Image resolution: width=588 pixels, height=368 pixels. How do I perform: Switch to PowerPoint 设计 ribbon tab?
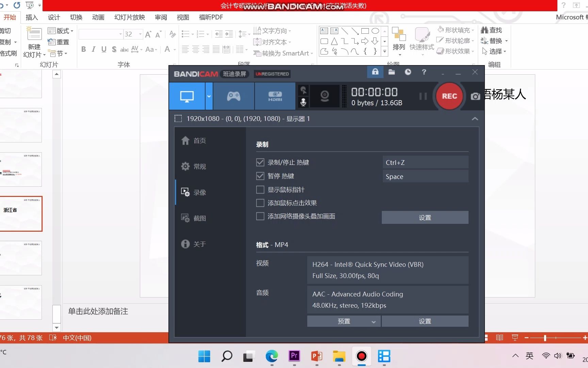click(54, 17)
